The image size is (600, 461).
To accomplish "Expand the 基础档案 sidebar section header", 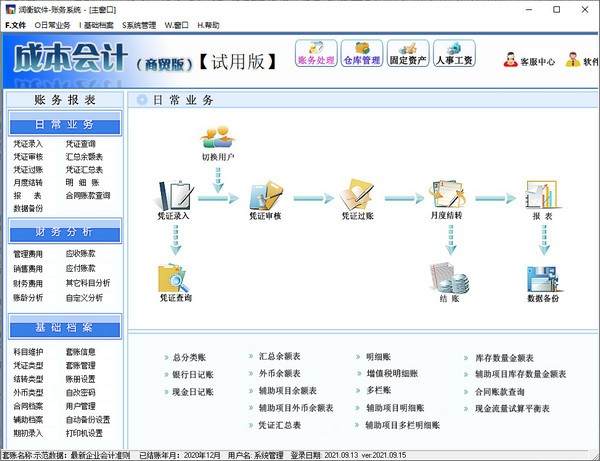I will click(65, 327).
